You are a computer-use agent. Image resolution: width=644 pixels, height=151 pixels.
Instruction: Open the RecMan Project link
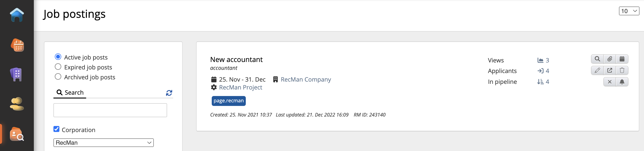click(x=240, y=87)
